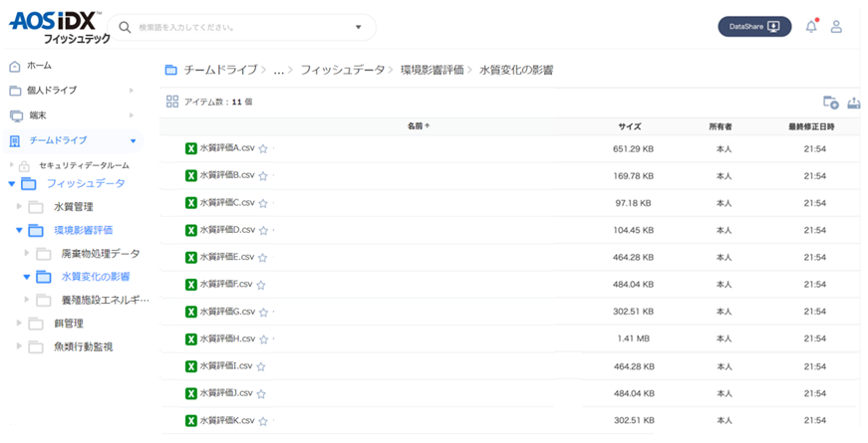Expand the 端末 arrow
This screenshot has width=868, height=443.
[x=132, y=115]
